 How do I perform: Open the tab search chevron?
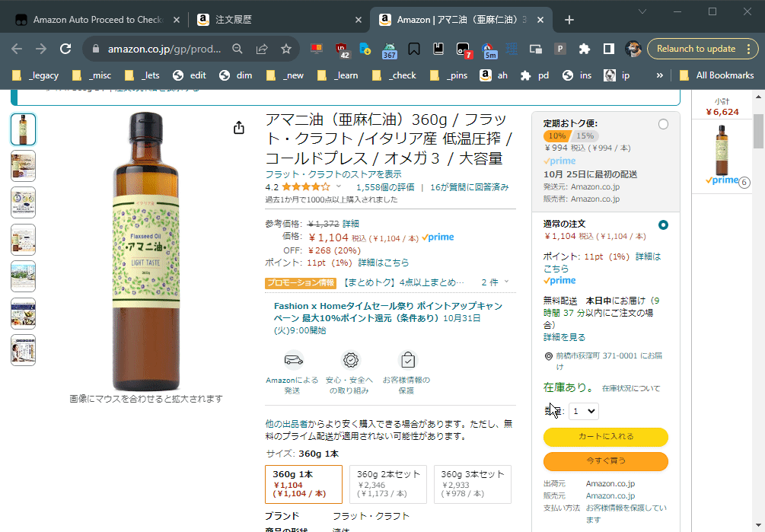point(642,11)
